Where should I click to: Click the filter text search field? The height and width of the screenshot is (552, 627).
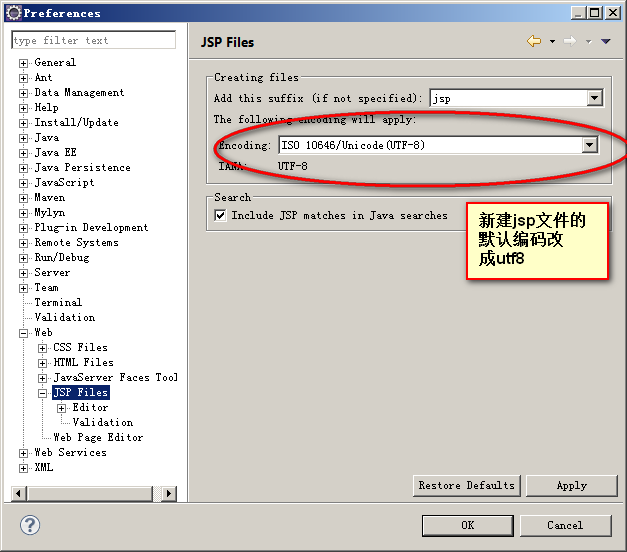pos(93,41)
